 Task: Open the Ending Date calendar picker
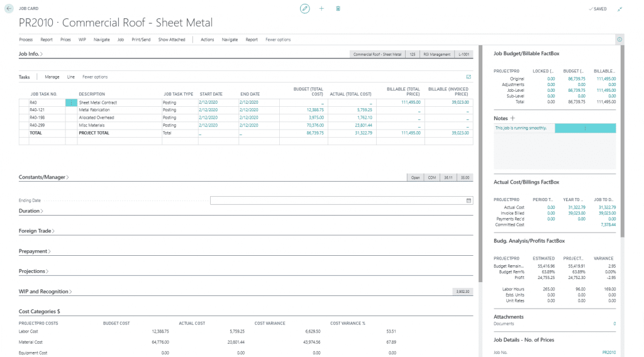point(469,200)
